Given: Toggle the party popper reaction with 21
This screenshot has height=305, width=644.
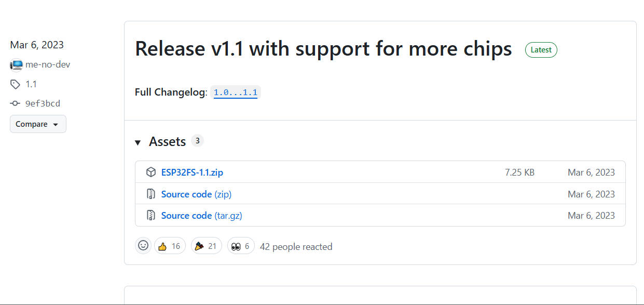Looking at the screenshot, I should point(206,246).
